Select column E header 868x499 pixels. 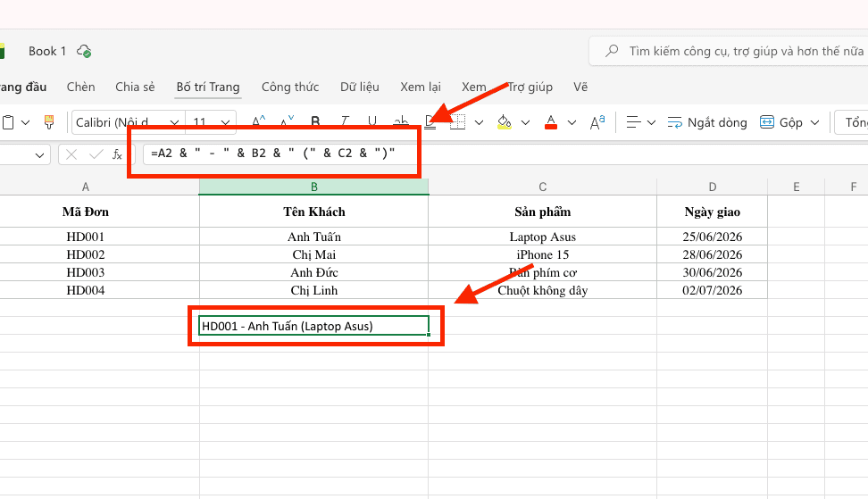(796, 187)
